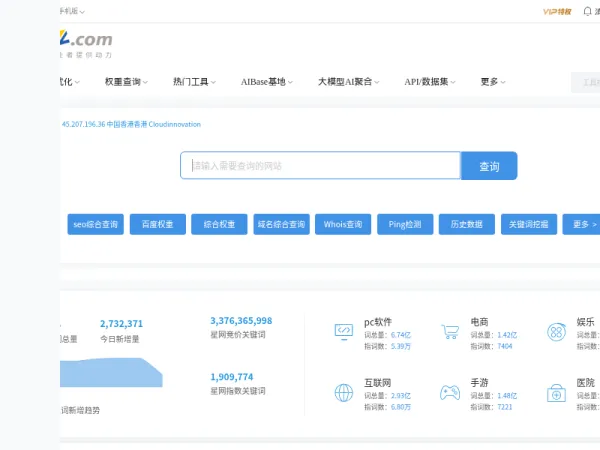Click the 电商 shopping cart icon
Screen dimensions: 600x450
(450, 332)
